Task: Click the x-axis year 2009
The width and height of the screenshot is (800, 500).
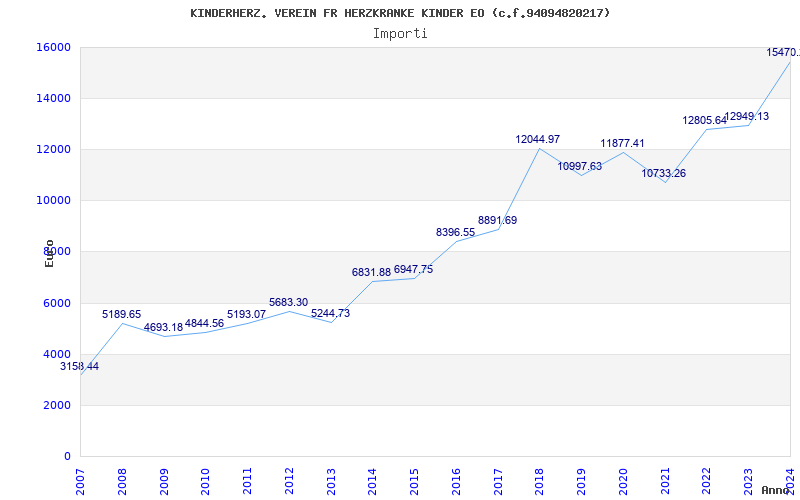Action: point(164,482)
